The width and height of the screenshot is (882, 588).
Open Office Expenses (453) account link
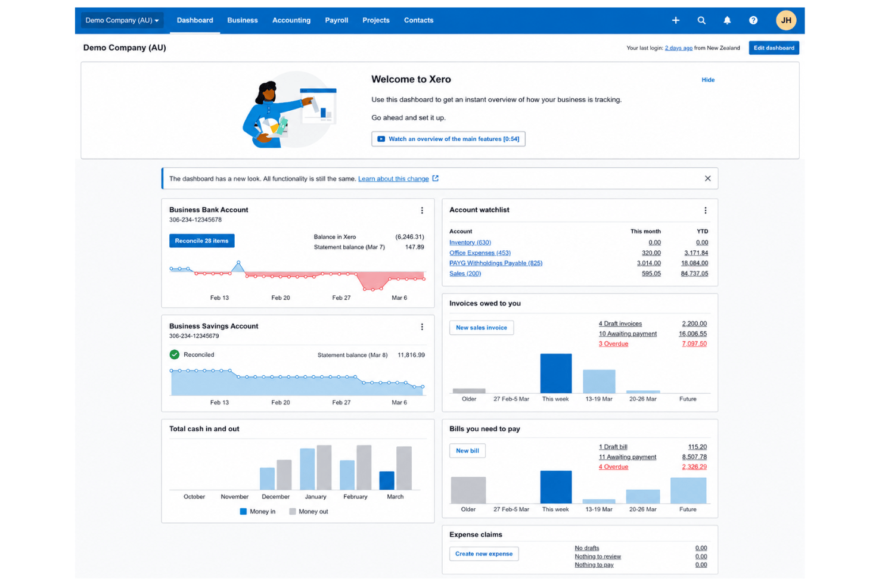[x=480, y=253]
